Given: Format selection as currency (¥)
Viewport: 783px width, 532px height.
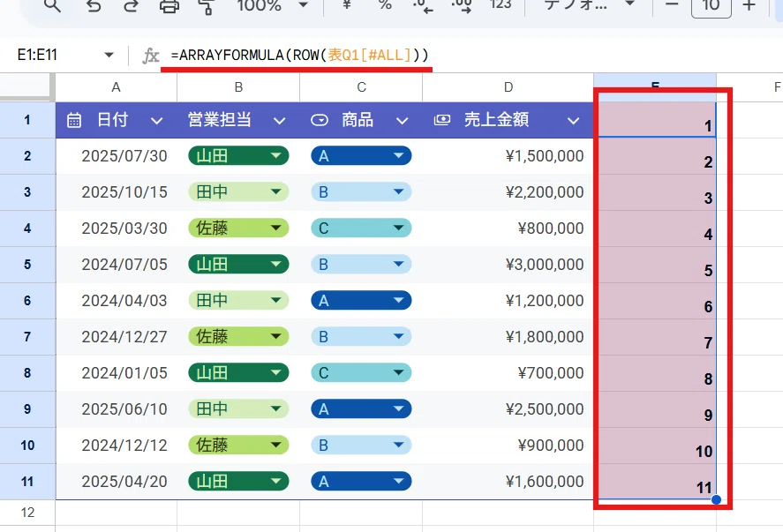Looking at the screenshot, I should [x=347, y=4].
